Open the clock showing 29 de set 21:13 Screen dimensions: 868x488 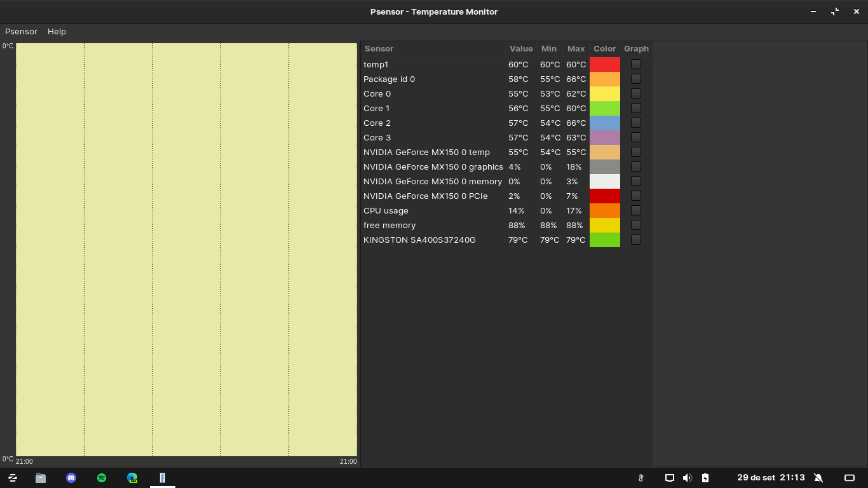(771, 478)
